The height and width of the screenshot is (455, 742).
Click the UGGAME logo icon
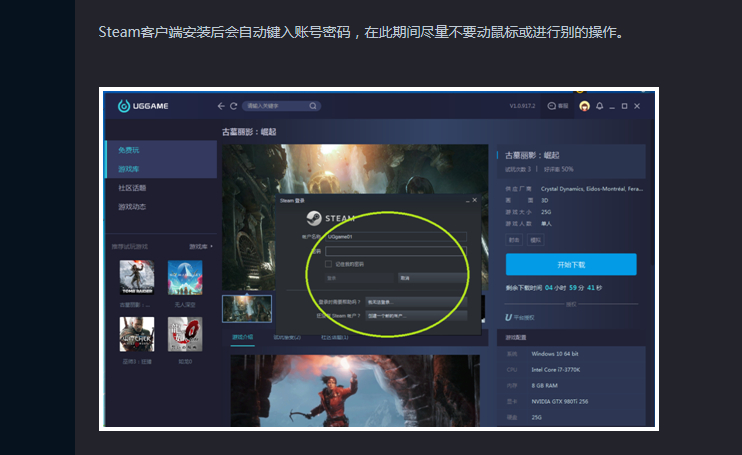click(124, 106)
